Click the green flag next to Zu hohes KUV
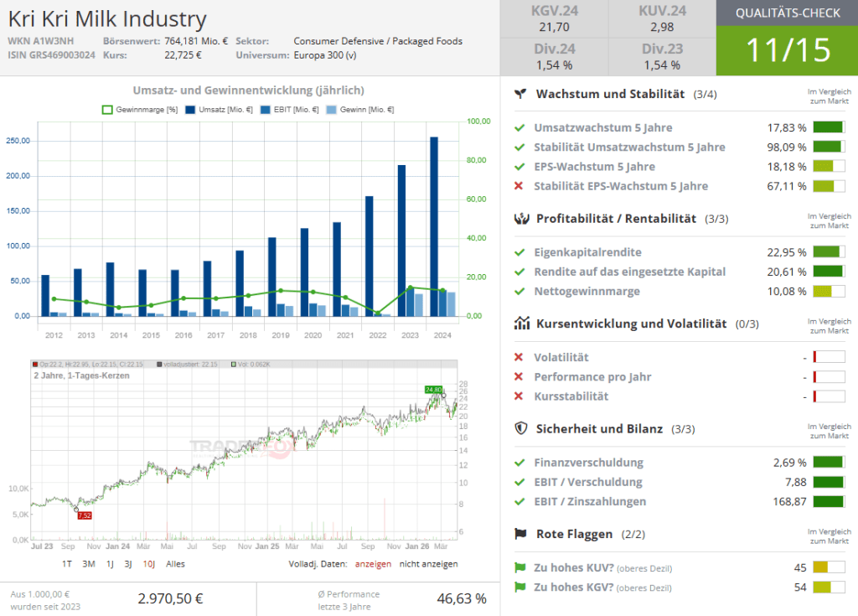The height and width of the screenshot is (616, 858). [x=519, y=567]
